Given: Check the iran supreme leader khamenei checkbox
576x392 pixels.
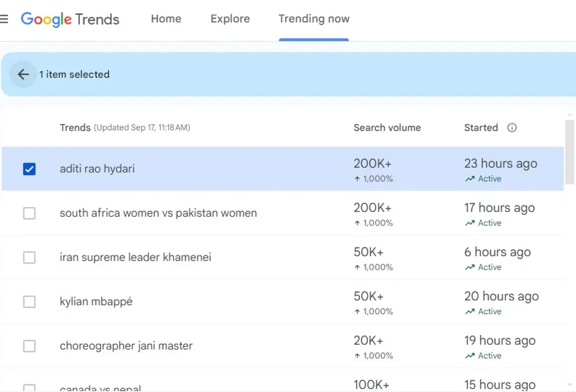Looking at the screenshot, I should 29,257.
